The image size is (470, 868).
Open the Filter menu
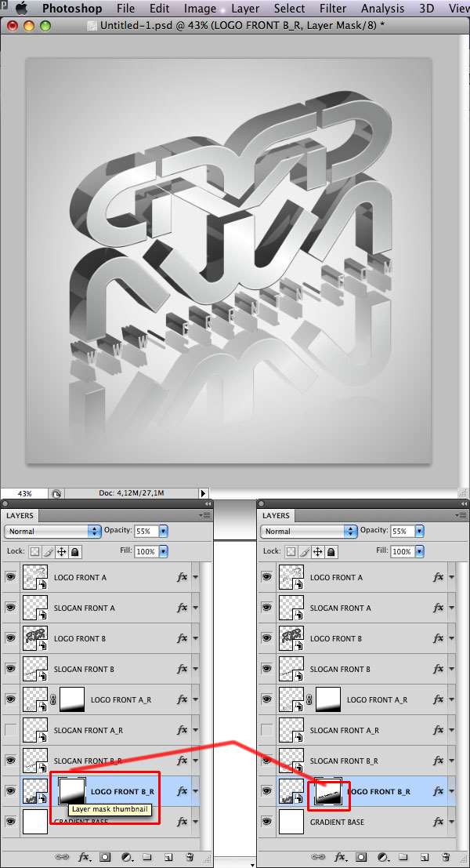(x=333, y=9)
